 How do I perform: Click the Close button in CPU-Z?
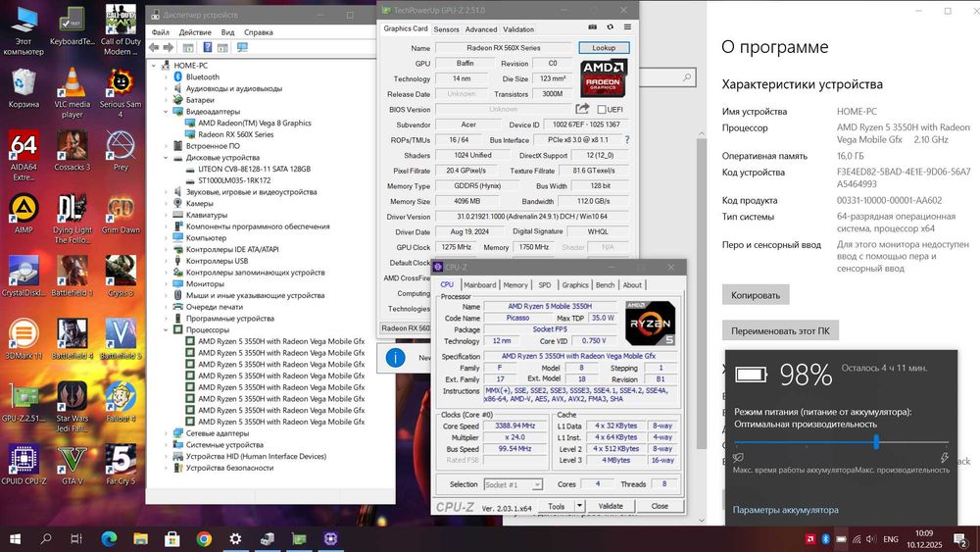click(660, 506)
